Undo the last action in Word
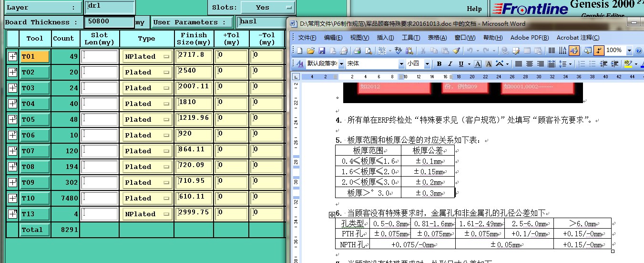644x263 pixels. 470,50
